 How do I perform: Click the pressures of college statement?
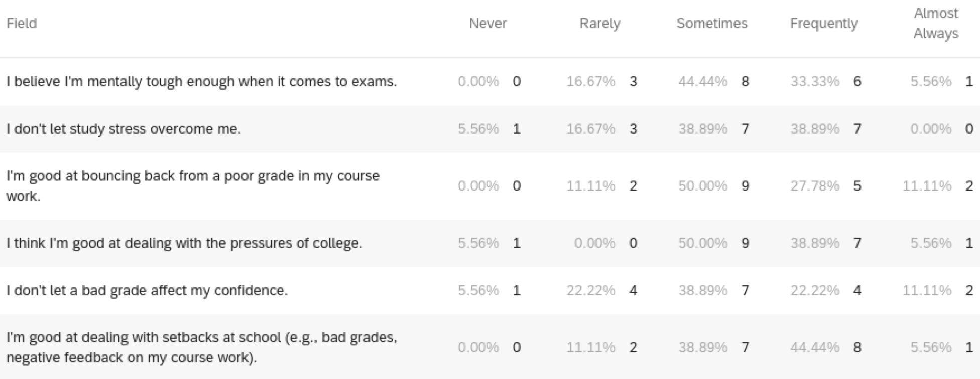(x=184, y=243)
